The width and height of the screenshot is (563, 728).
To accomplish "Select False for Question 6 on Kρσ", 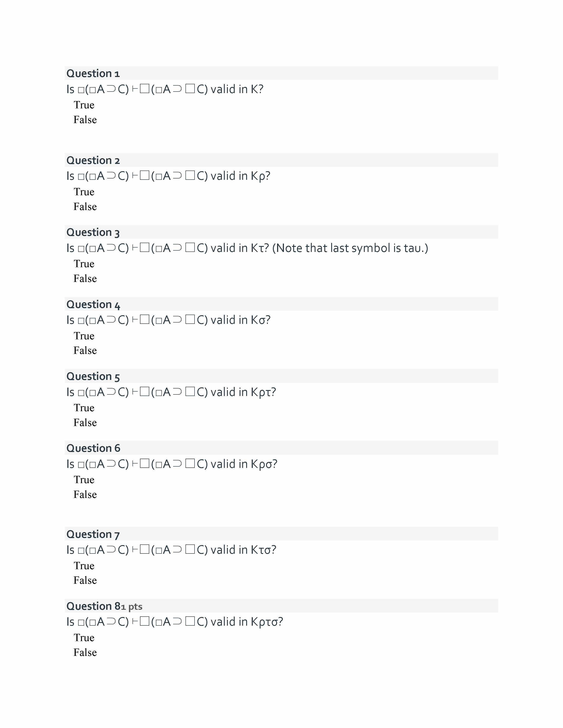I will pyautogui.click(x=85, y=495).
